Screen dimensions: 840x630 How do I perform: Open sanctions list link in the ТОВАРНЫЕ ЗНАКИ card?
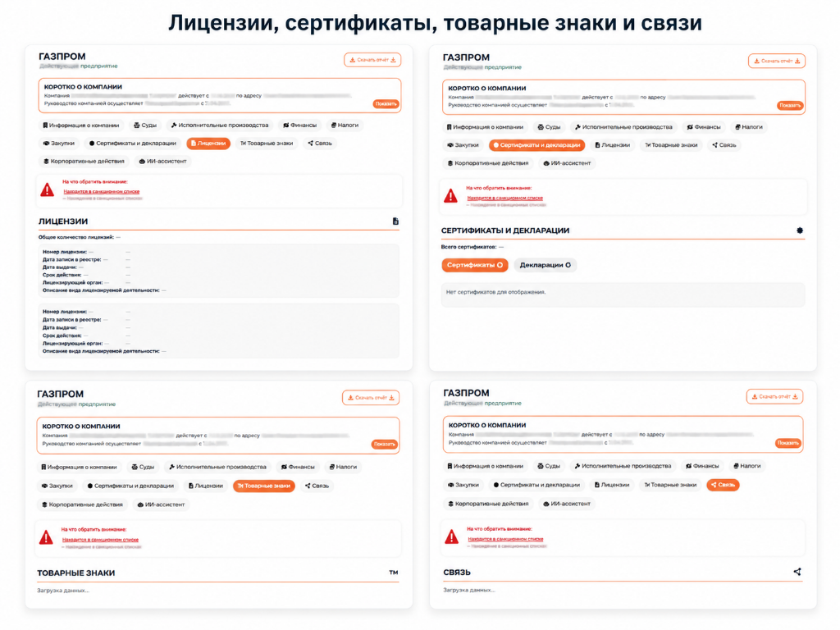click(100, 540)
